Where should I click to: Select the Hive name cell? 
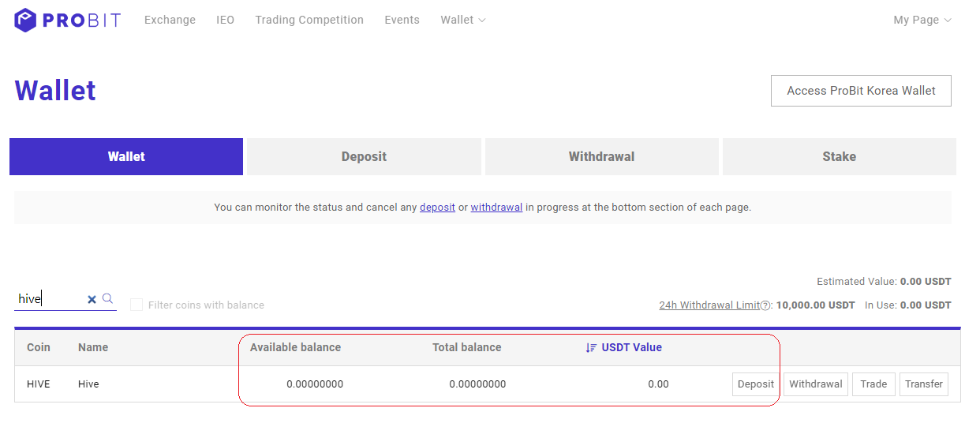coord(88,384)
